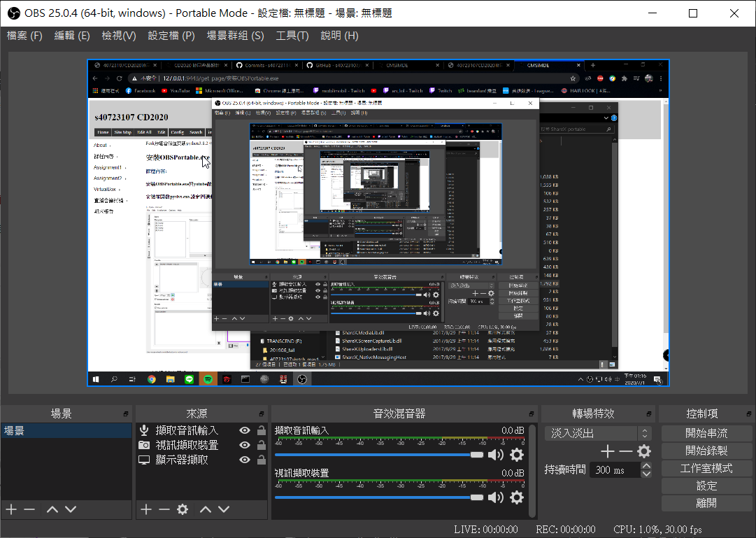
Task: Undock the 音效混音器 panel using its float icon
Action: [533, 414]
